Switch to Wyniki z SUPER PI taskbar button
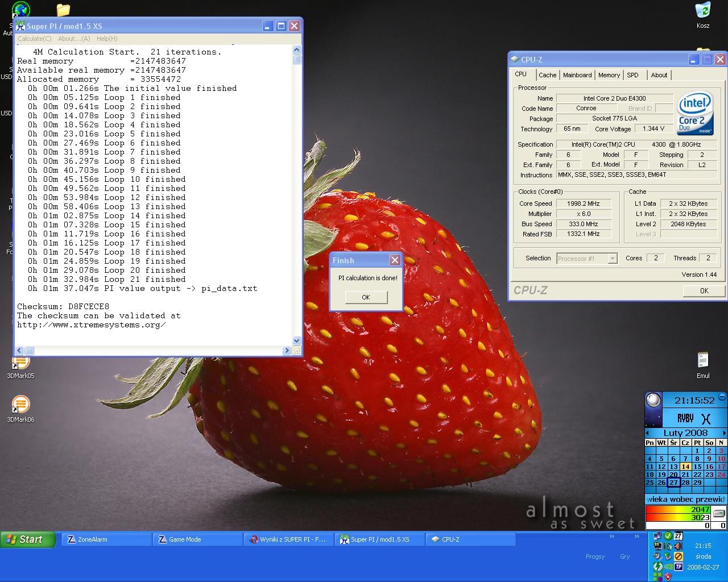Screen dimensions: 728x582 click(288, 539)
